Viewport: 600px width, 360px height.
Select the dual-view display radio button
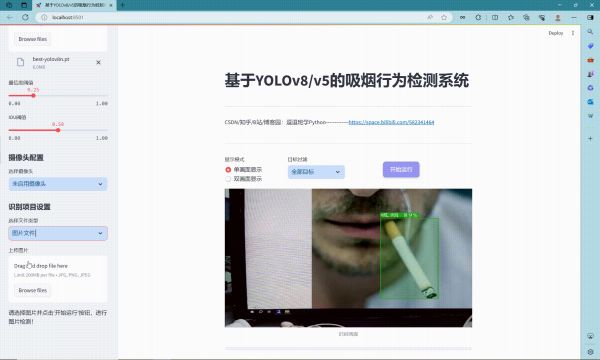coord(228,179)
